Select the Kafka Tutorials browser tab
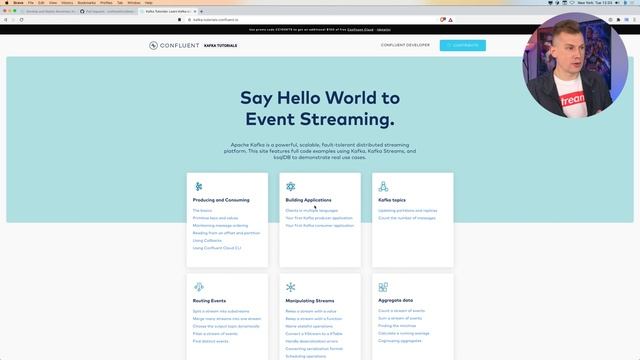Image resolution: width=640 pixels, height=360 pixels. 168,11
